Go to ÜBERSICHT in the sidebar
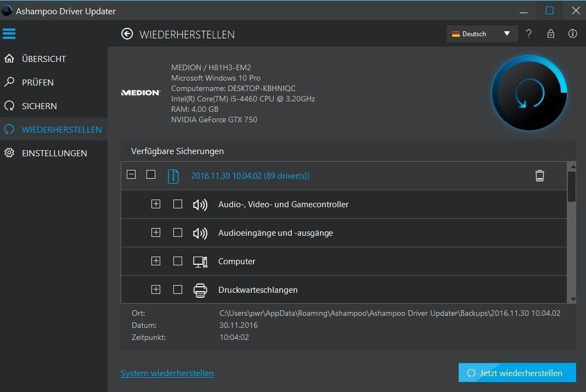 click(43, 59)
